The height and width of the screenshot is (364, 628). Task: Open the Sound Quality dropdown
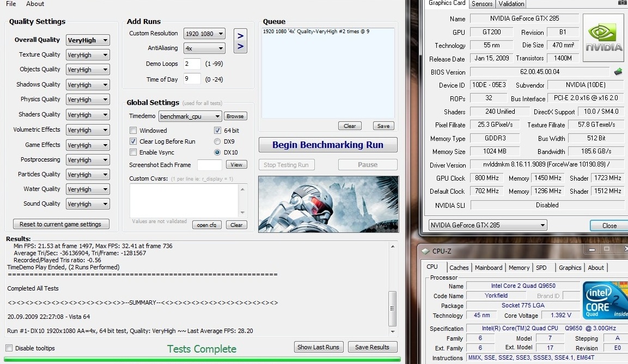[88, 204]
